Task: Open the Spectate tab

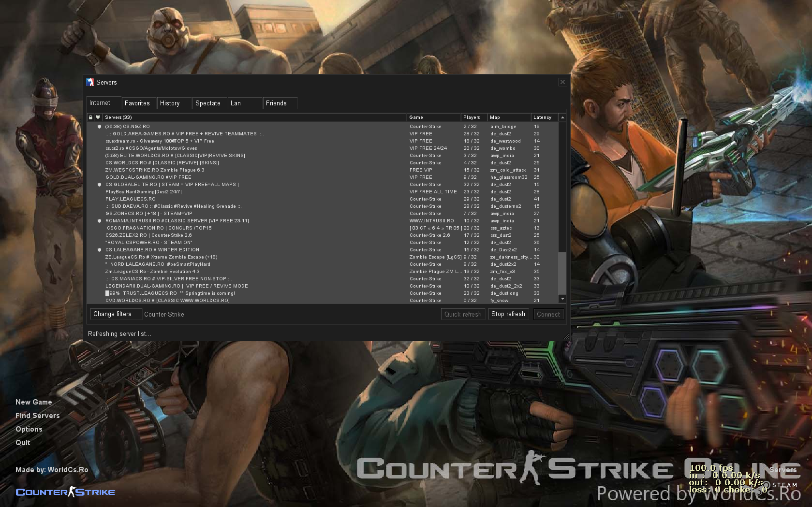Action: pos(208,103)
